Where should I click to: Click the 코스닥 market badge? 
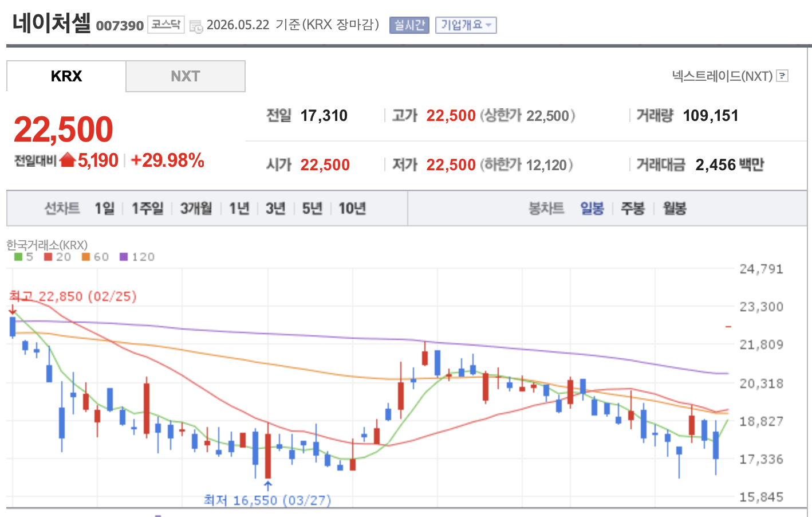pyautogui.click(x=166, y=25)
